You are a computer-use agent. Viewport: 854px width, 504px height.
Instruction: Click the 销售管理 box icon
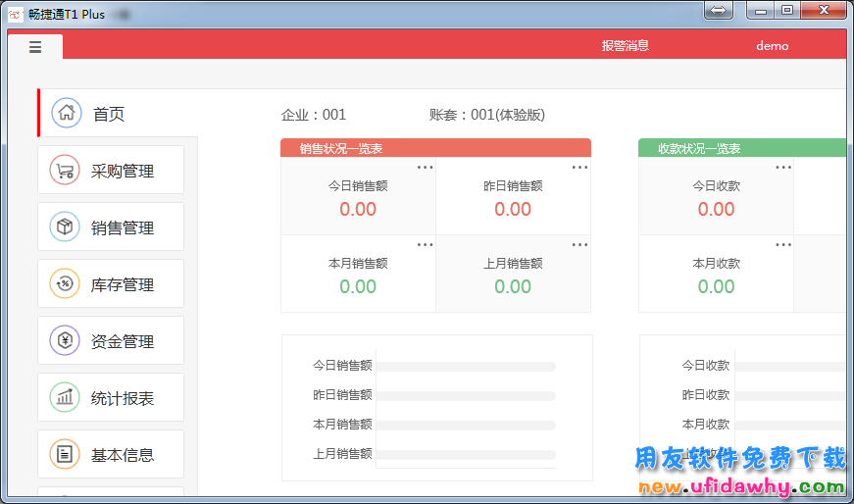click(x=65, y=227)
